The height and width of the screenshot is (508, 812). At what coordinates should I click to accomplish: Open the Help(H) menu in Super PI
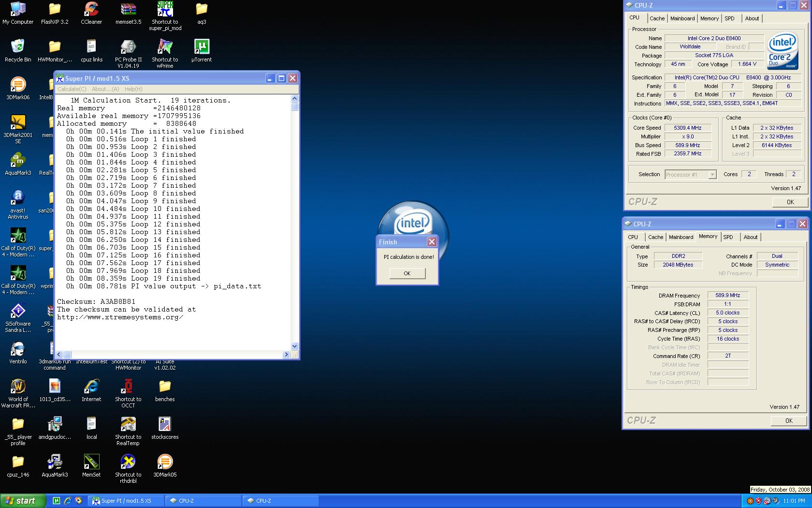[133, 89]
